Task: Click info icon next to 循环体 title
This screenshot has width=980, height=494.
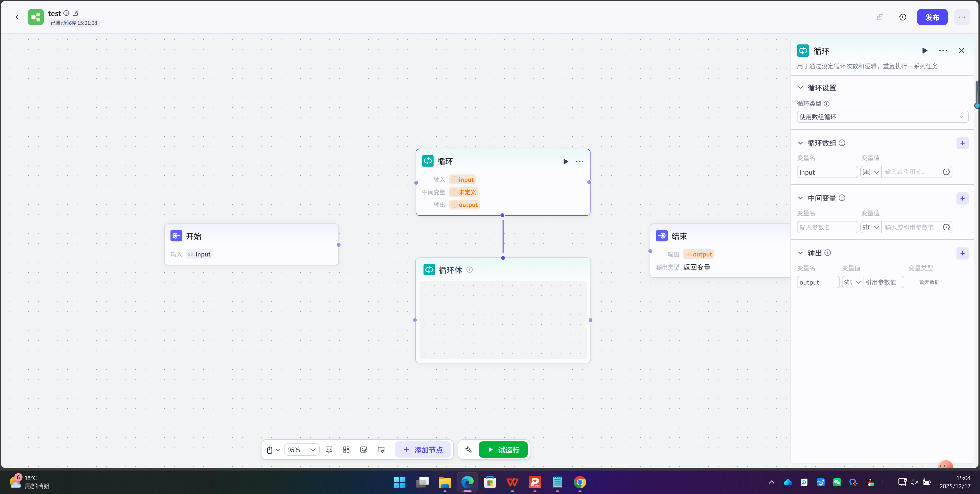Action: [470, 270]
